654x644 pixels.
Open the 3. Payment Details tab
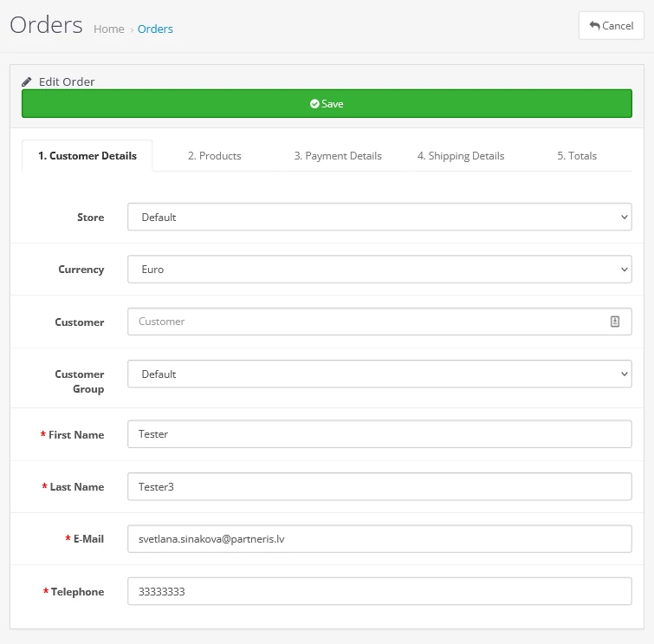pyautogui.click(x=337, y=156)
